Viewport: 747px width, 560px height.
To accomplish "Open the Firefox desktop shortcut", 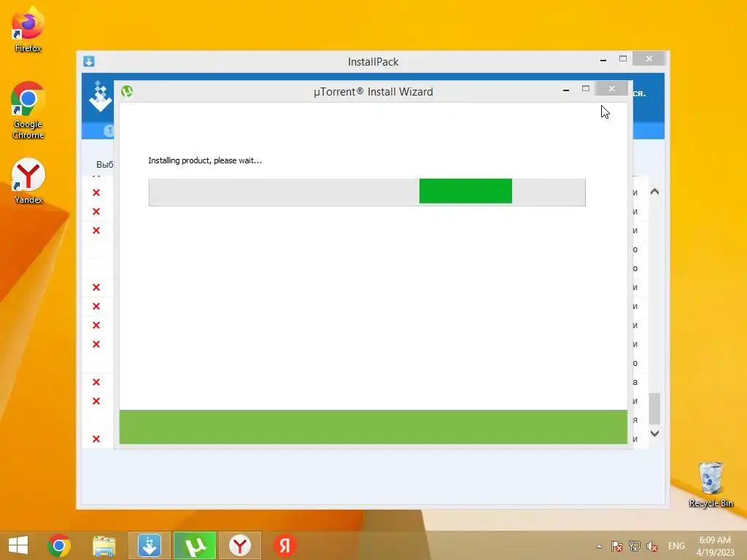I will 28,29.
